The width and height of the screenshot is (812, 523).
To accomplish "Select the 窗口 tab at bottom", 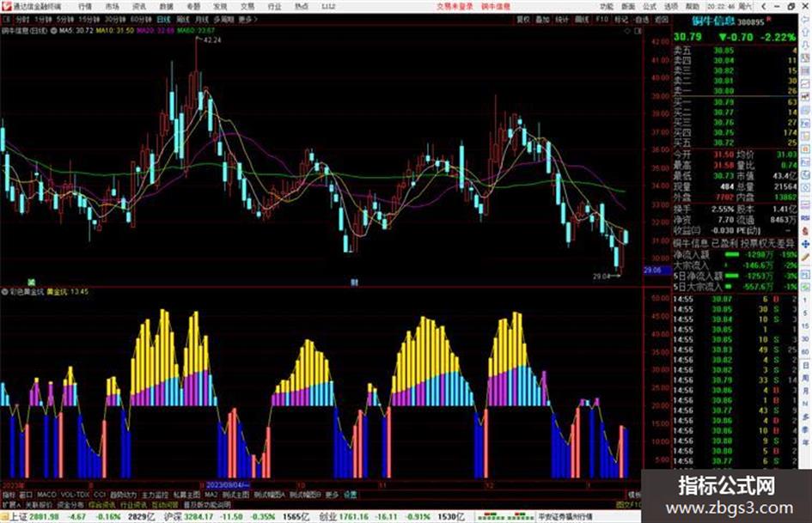I will click(26, 495).
